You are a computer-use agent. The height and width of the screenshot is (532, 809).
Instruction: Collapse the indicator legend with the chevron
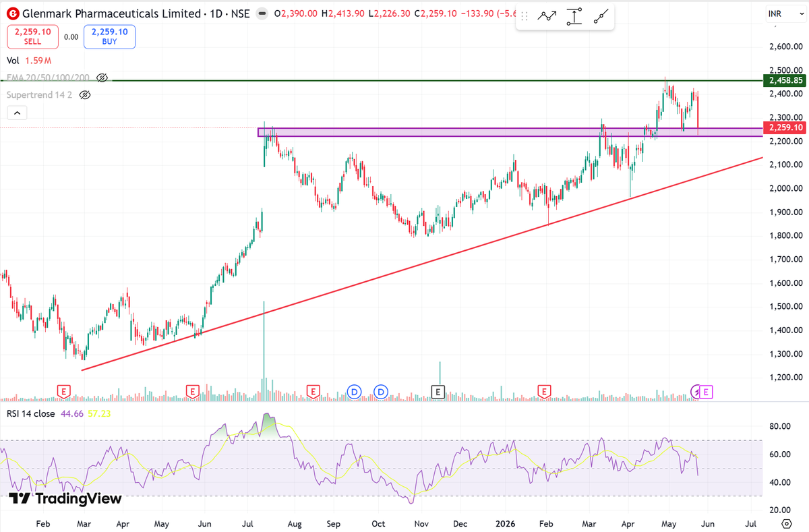(18, 113)
